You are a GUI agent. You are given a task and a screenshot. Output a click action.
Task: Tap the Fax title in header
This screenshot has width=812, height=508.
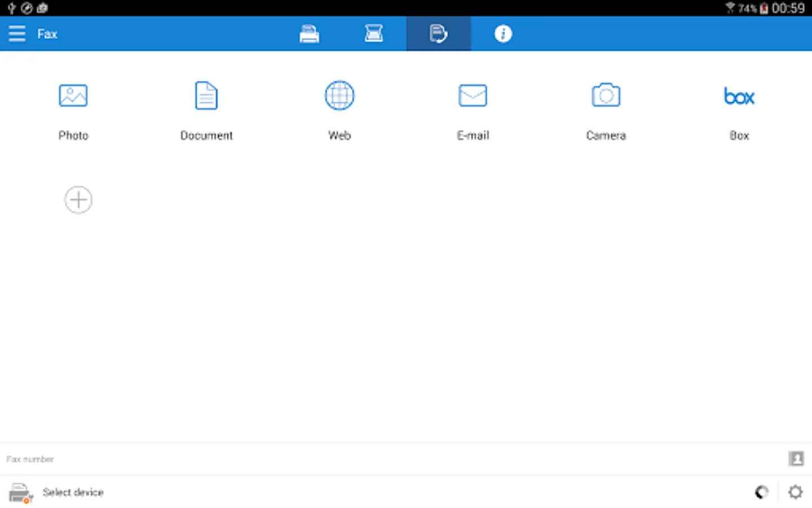[x=47, y=34]
